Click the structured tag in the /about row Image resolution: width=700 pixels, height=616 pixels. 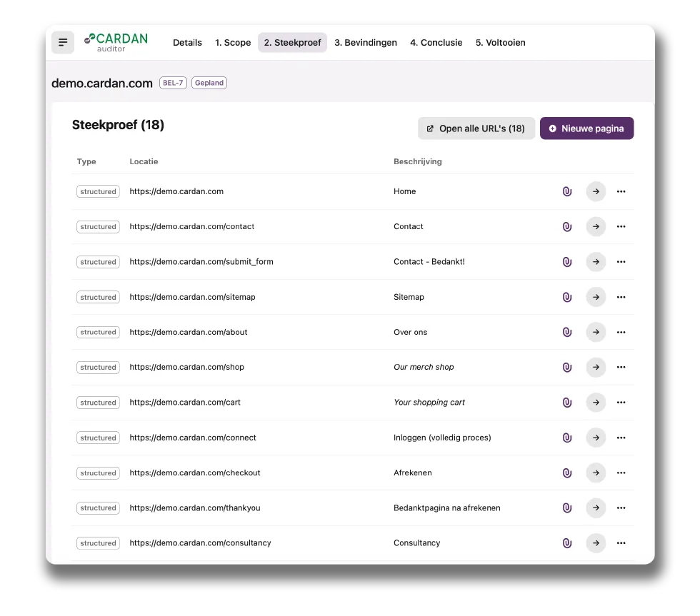(98, 332)
